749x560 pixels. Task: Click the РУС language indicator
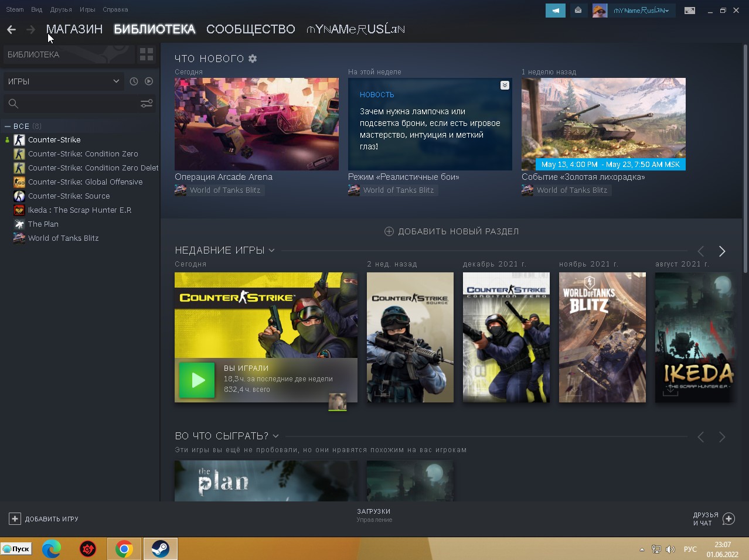coord(690,549)
